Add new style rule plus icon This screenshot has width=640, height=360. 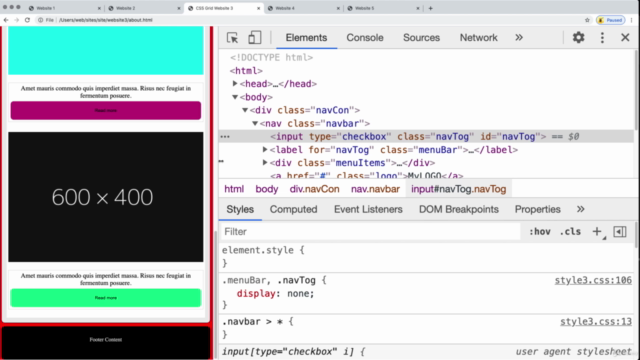point(597,232)
